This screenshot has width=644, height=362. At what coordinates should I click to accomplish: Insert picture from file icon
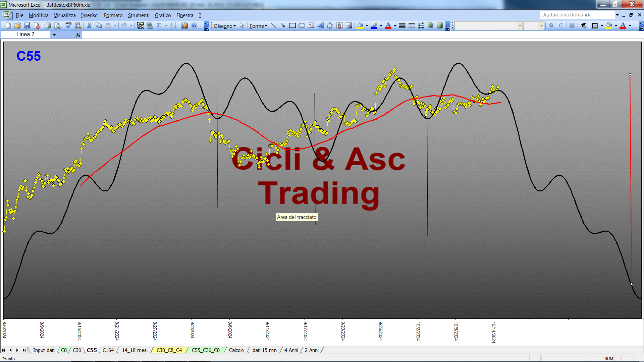349,25
